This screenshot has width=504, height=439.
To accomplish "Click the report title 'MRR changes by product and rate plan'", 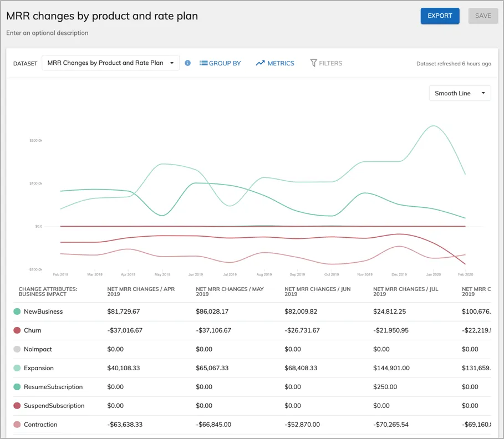I will point(102,16).
